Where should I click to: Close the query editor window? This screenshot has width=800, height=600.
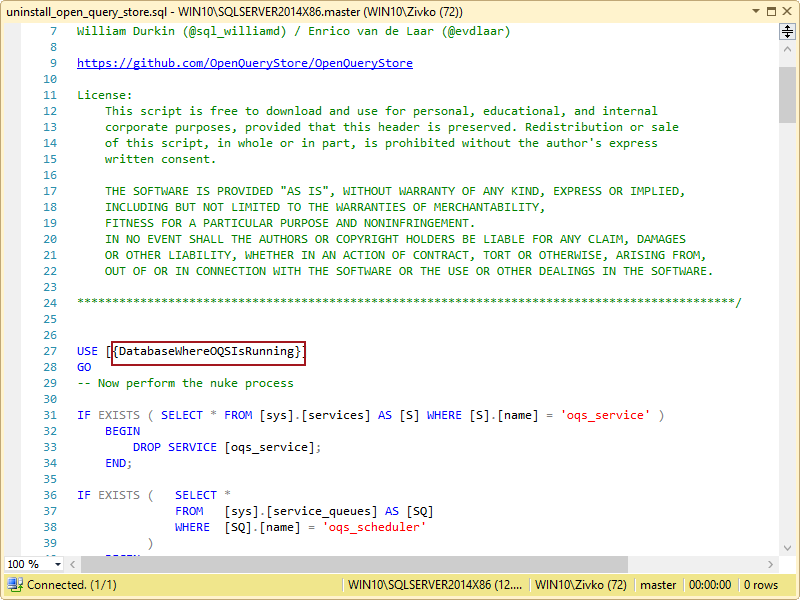tap(787, 11)
